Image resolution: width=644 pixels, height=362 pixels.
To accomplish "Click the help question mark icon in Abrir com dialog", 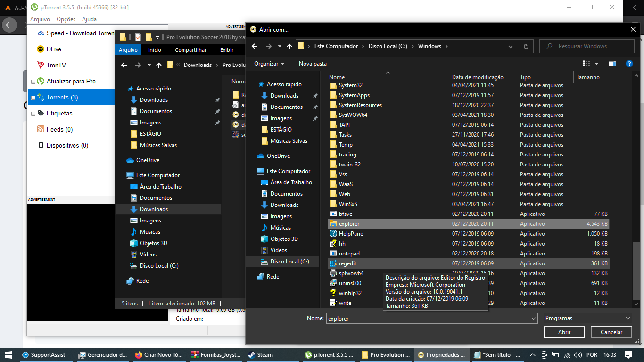I will pos(629,64).
